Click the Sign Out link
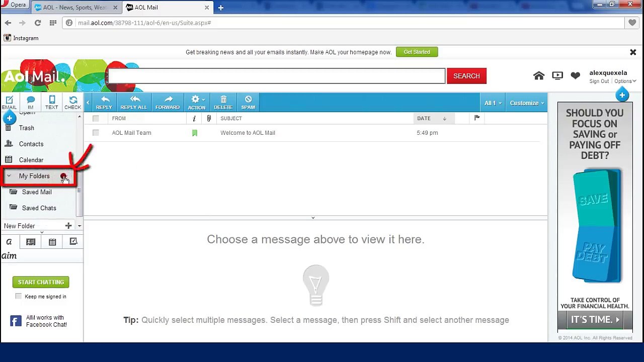This screenshot has height=362, width=644. pos(599,81)
